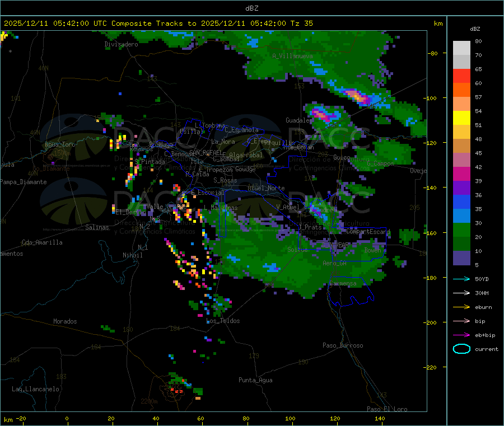Pick the slate violet 5-10 dBZ swatch
Viewport: 504px width, 426px height.
click(x=461, y=258)
